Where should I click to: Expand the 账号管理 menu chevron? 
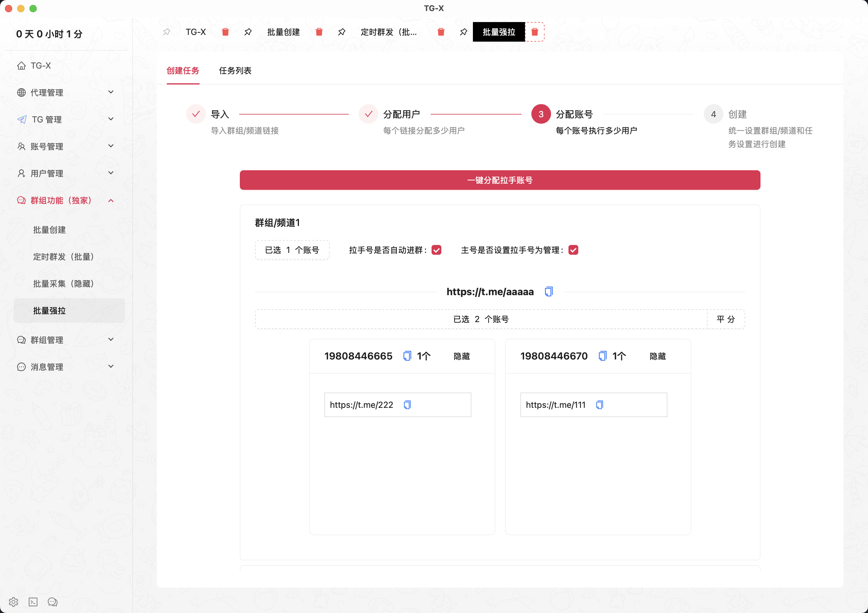pyautogui.click(x=111, y=146)
